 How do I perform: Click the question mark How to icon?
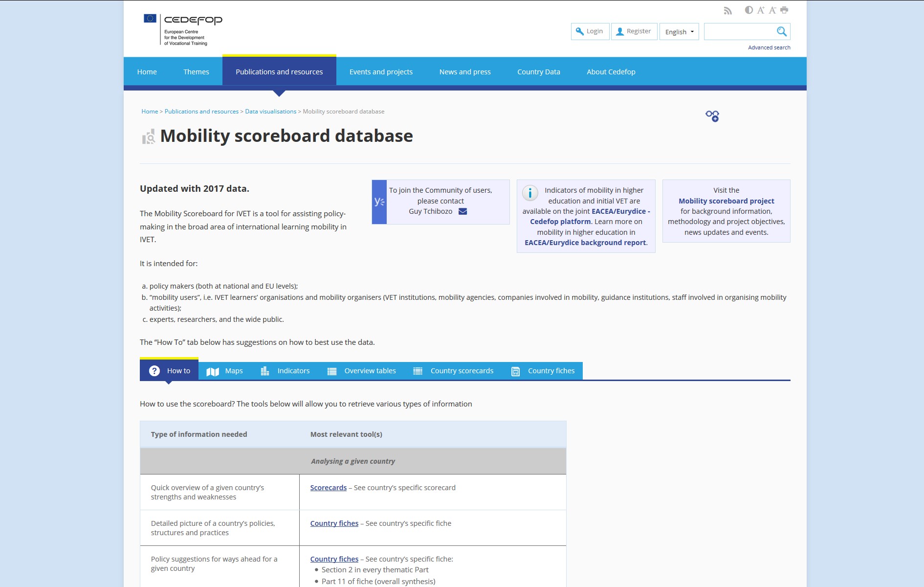pyautogui.click(x=154, y=371)
